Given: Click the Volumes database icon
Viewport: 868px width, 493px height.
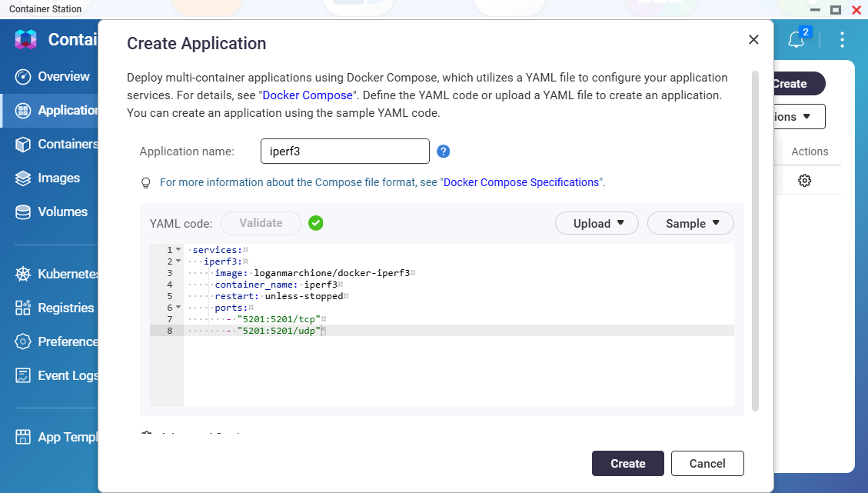Looking at the screenshot, I should [x=23, y=212].
